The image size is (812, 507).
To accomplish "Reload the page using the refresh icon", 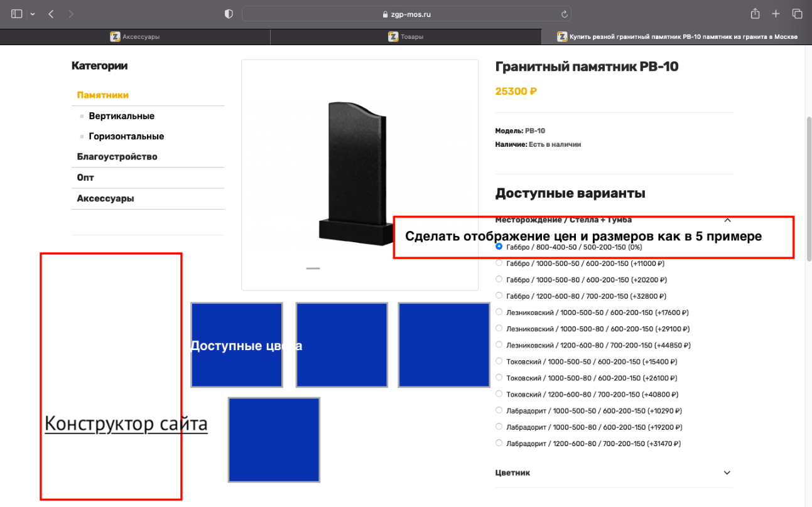I will pyautogui.click(x=564, y=14).
